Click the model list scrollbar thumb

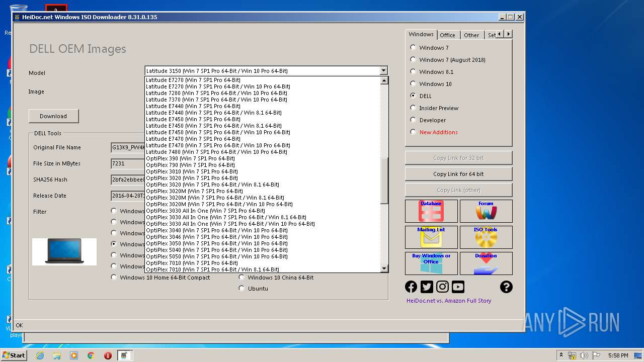[384, 181]
